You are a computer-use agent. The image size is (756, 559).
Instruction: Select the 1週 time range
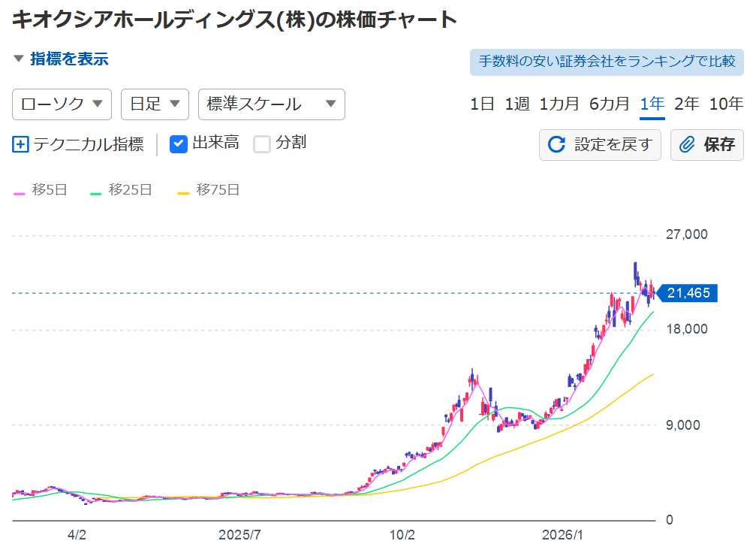pyautogui.click(x=517, y=104)
